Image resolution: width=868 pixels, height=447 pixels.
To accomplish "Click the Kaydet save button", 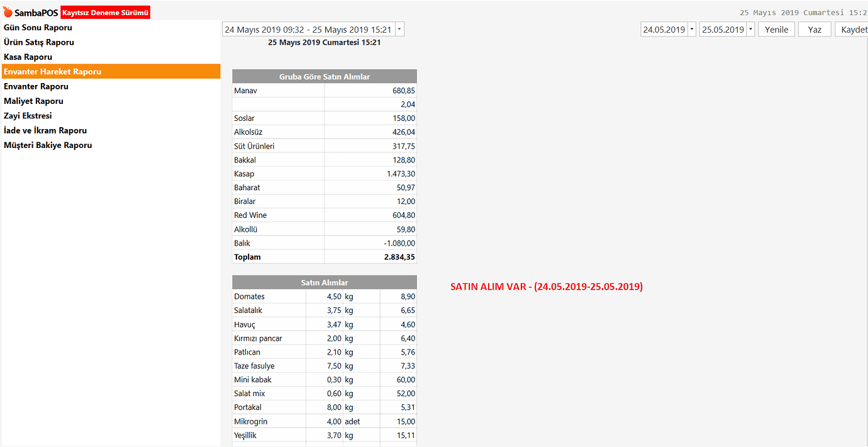I will tap(852, 30).
